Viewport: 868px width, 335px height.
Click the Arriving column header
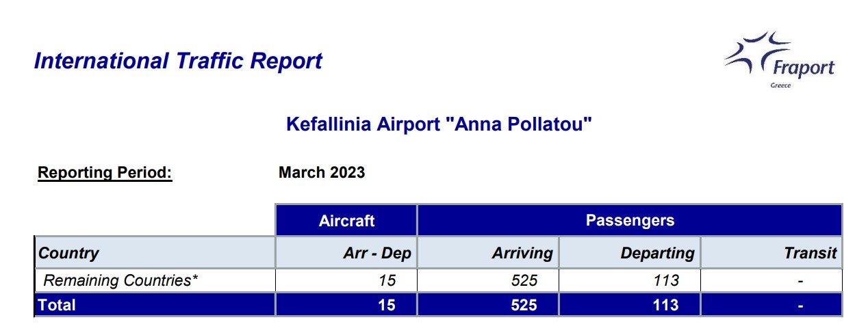click(x=522, y=253)
